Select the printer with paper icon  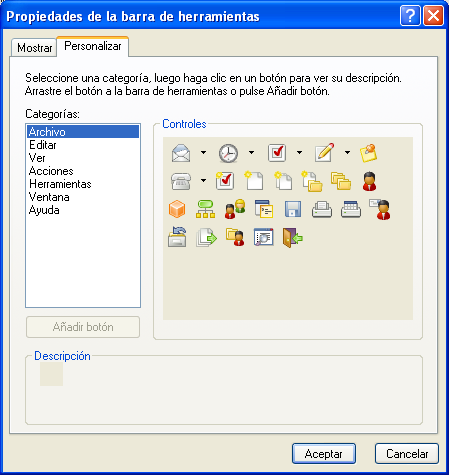[322, 209]
